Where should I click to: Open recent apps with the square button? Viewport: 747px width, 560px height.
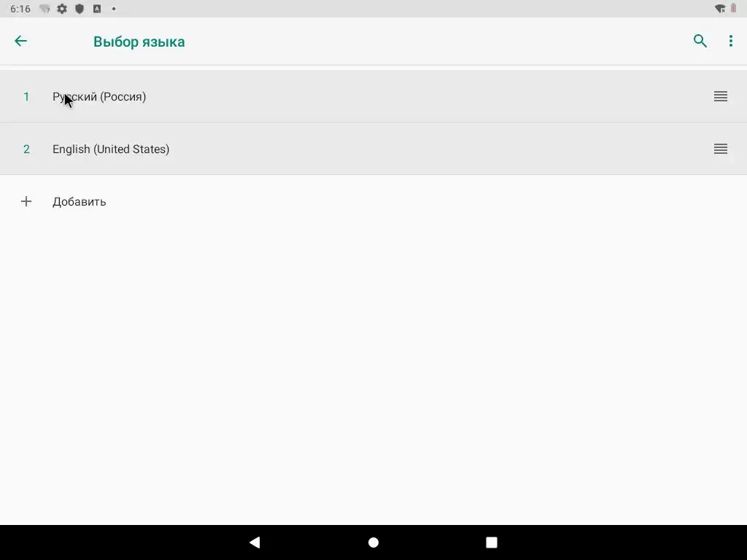point(492,542)
